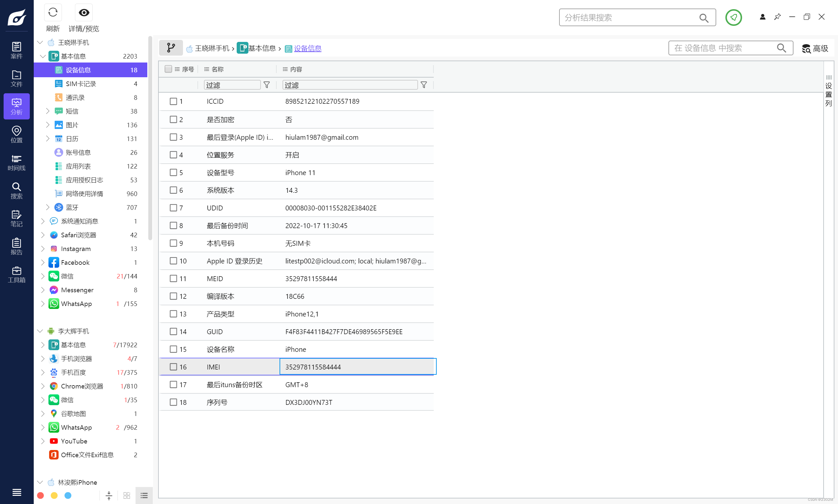Expand the 短信 tree node

tap(47, 111)
